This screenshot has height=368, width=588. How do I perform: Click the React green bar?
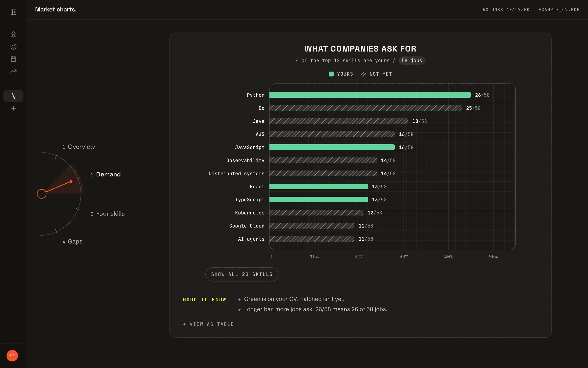(318, 186)
